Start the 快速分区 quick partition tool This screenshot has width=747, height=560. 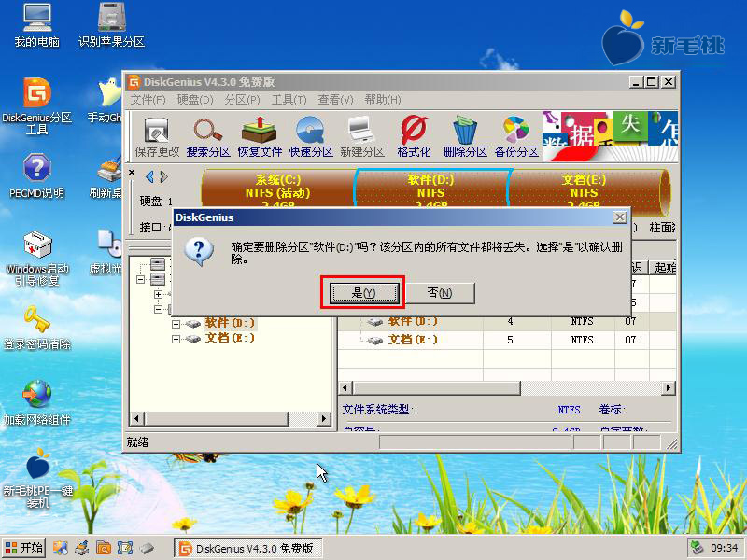tap(311, 136)
